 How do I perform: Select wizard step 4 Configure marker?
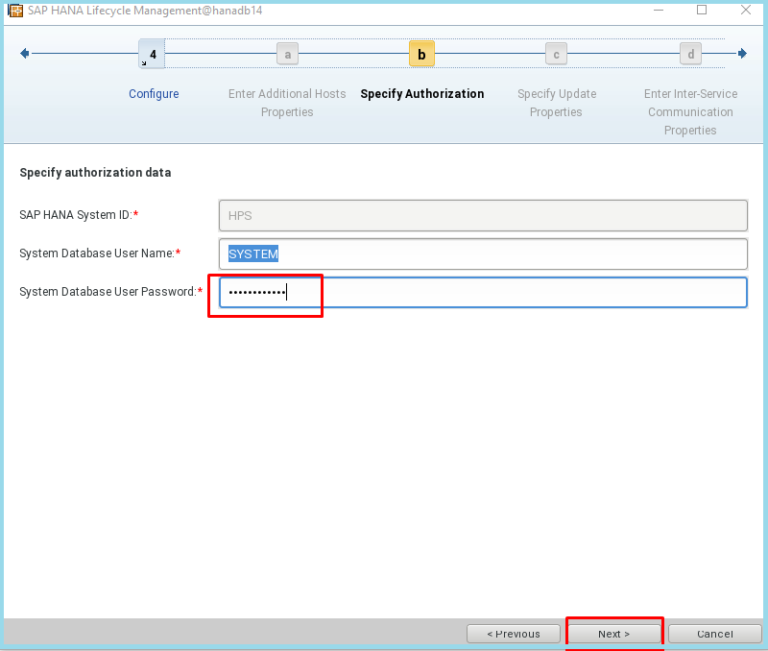point(152,54)
